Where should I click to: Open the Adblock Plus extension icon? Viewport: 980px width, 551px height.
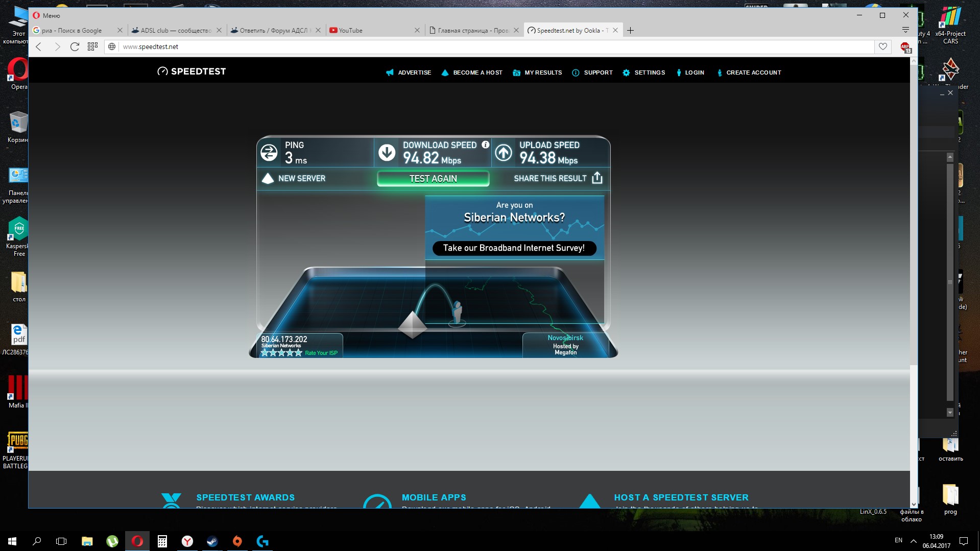click(905, 47)
